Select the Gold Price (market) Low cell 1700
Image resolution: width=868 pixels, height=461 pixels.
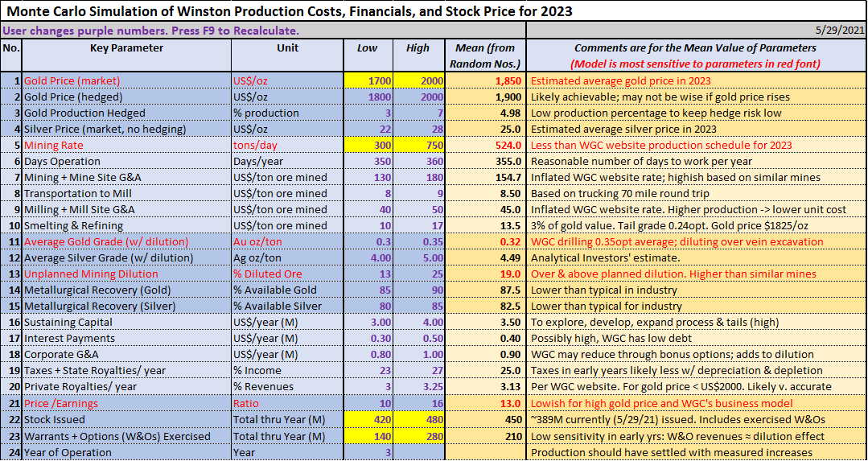(368, 80)
